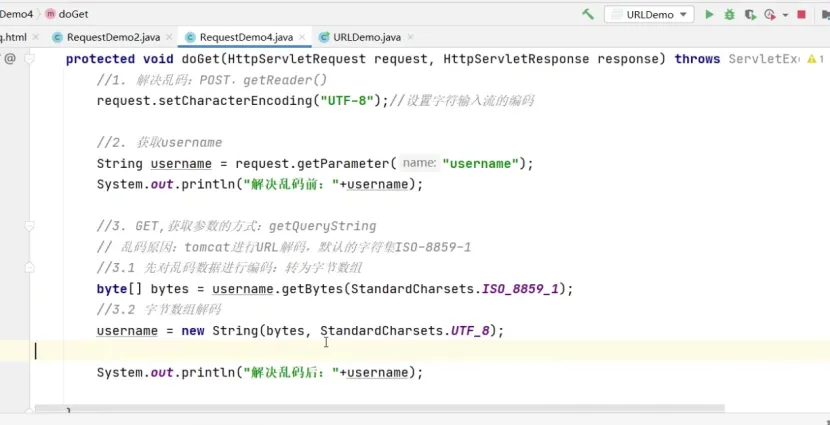Click the getParameter method call
The height and width of the screenshot is (425, 830).
pos(342,164)
